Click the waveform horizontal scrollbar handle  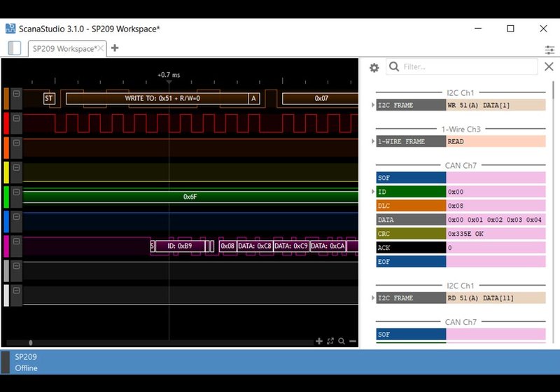[31, 343]
